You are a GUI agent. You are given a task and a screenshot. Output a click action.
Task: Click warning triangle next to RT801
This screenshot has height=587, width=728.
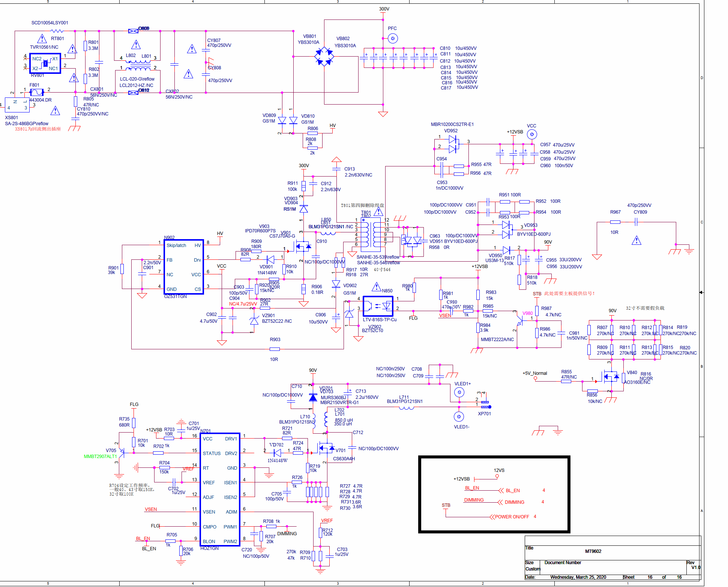click(x=42, y=39)
